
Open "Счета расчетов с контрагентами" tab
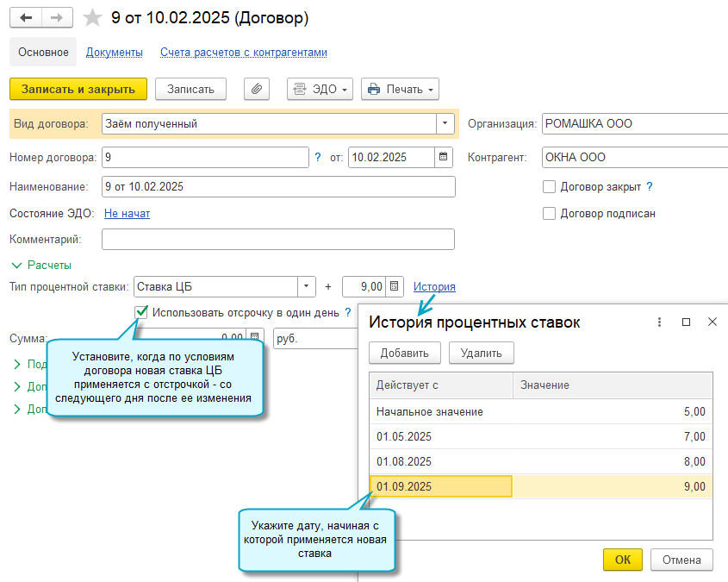244,52
